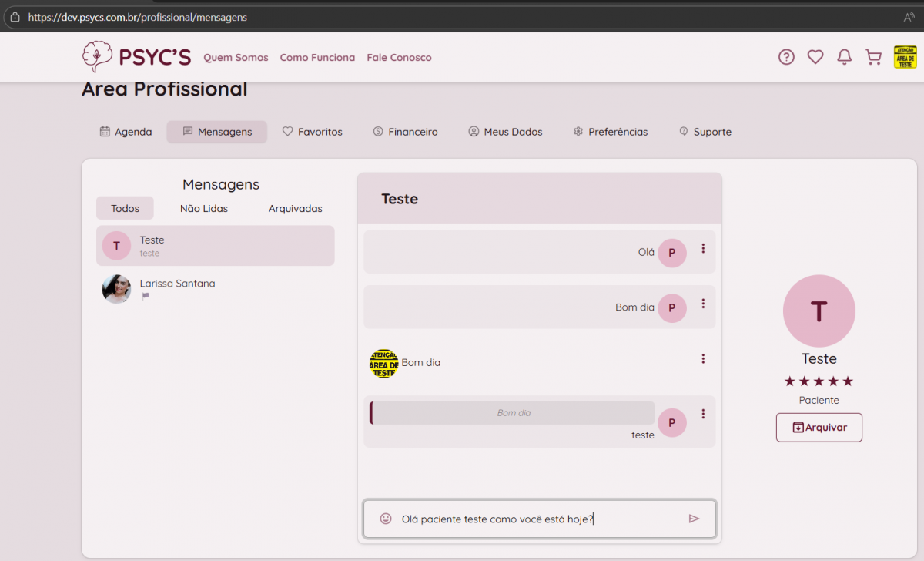The image size is (924, 561).
Task: Open options for first "Bom dia" message
Action: click(703, 304)
